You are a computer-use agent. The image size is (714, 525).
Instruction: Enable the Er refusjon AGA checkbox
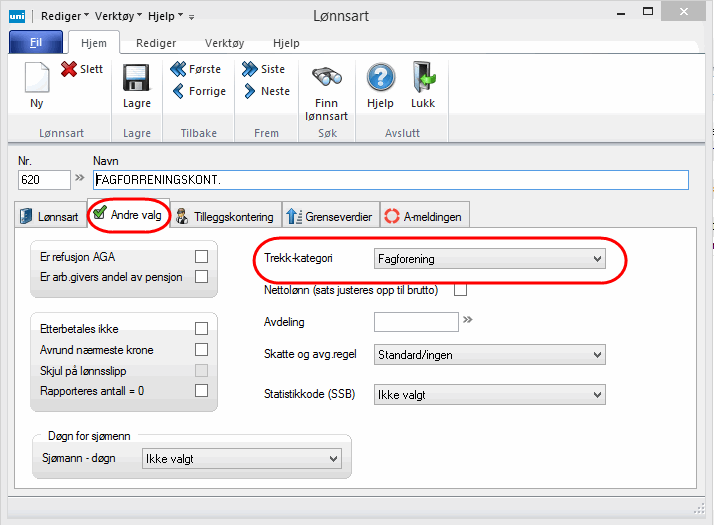pos(201,257)
